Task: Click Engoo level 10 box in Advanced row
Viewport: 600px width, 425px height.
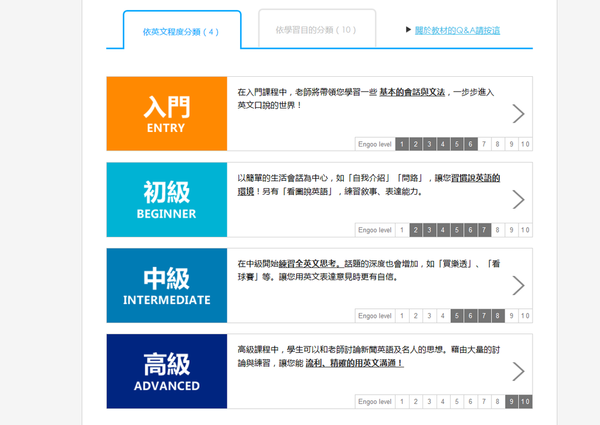Action: 525,402
